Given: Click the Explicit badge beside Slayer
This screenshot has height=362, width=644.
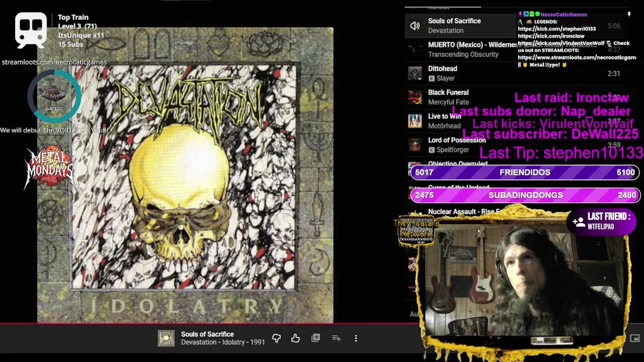Looking at the screenshot, I should (431, 78).
